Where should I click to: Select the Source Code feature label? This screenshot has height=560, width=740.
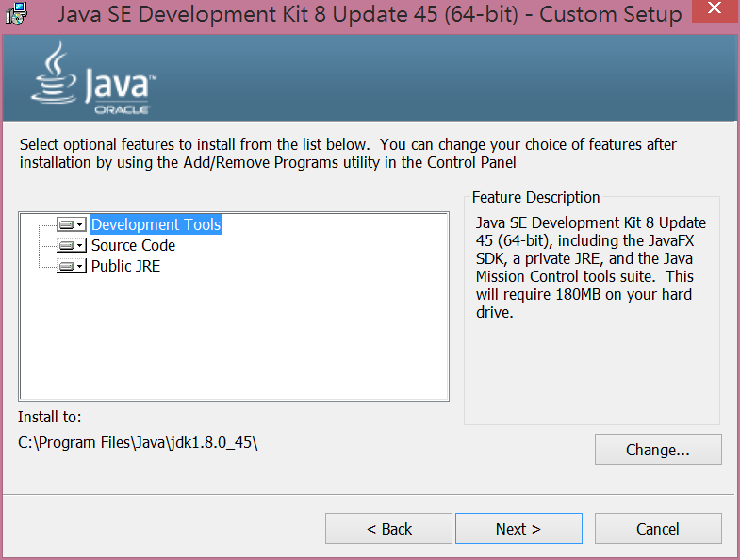[x=133, y=246]
